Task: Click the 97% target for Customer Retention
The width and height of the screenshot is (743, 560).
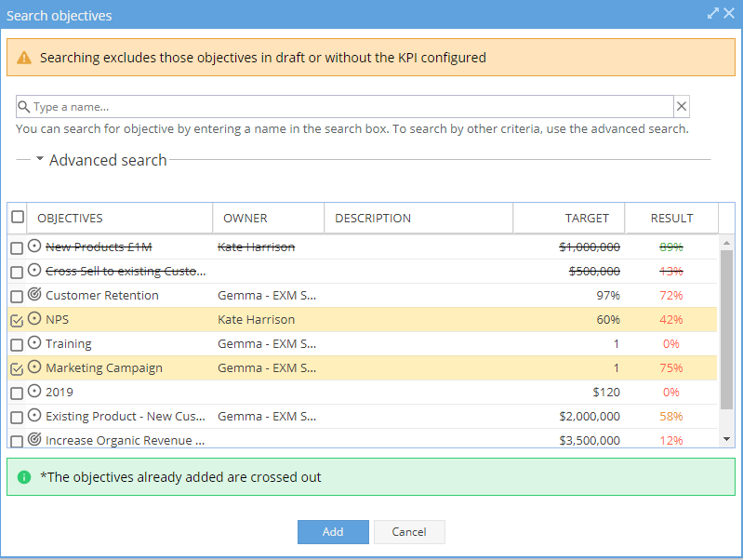Action: 608,296
